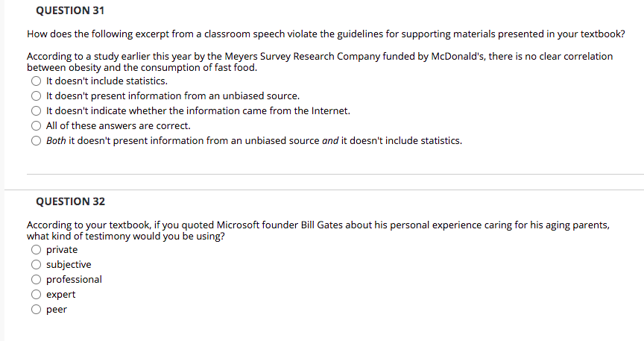Select the "subjective" radio button
644x341 pixels.
(36, 265)
